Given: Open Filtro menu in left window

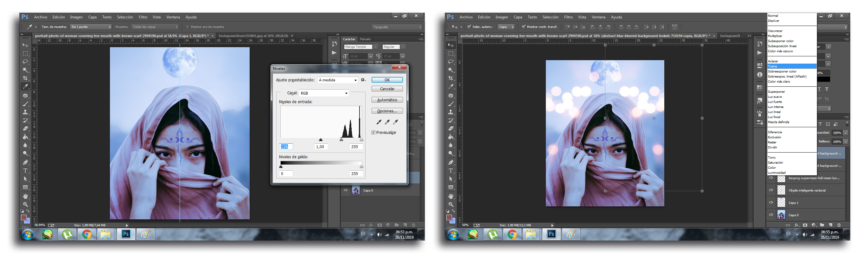Looking at the screenshot, I should pyautogui.click(x=143, y=17).
